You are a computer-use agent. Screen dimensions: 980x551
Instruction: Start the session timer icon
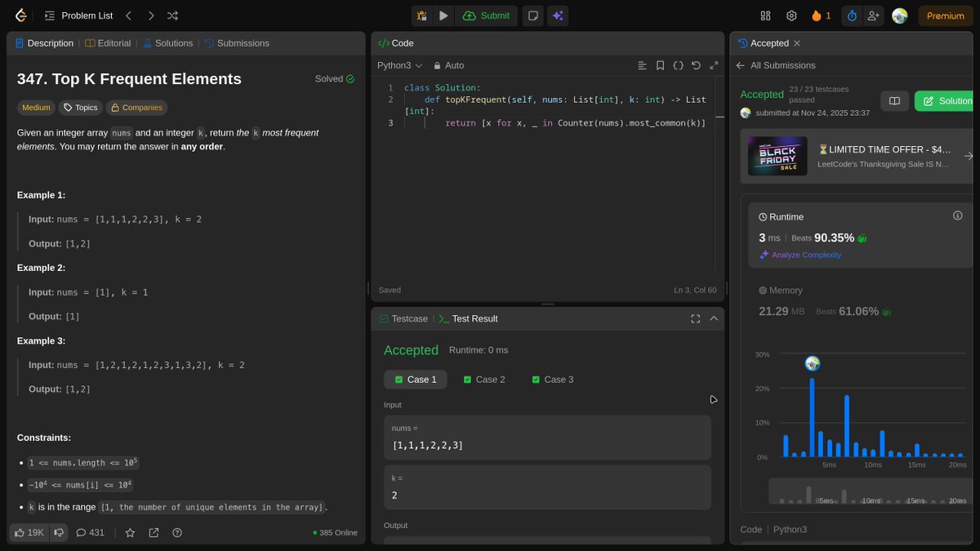850,16
